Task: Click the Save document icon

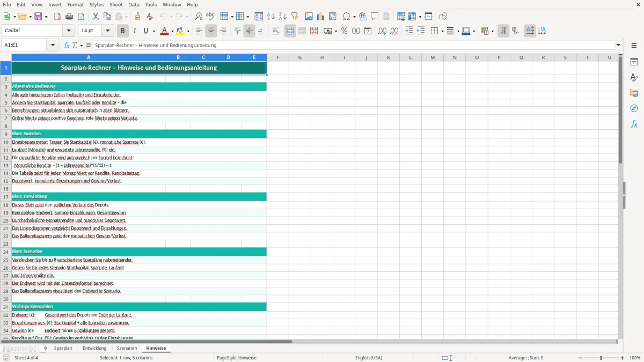Action: click(x=38, y=16)
